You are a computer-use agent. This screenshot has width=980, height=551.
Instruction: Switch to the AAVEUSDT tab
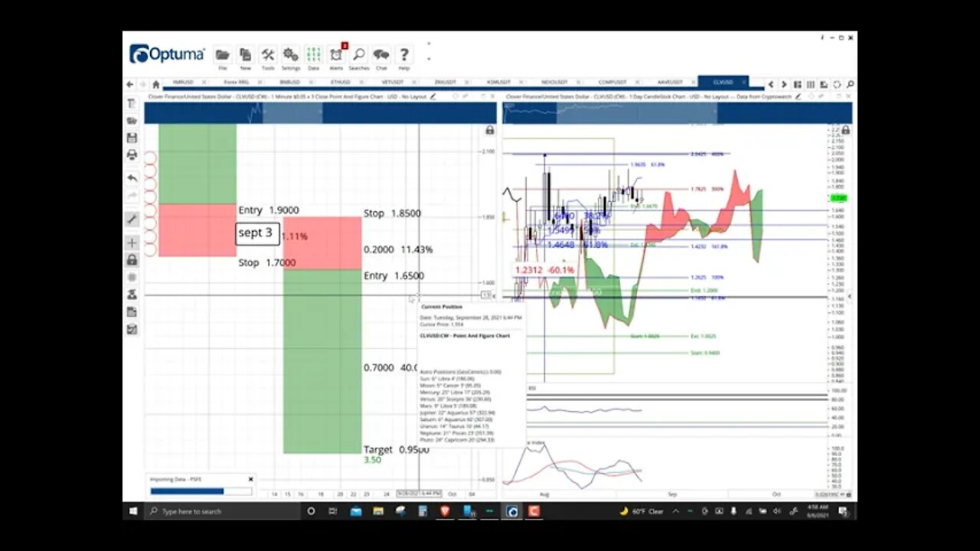pos(669,82)
